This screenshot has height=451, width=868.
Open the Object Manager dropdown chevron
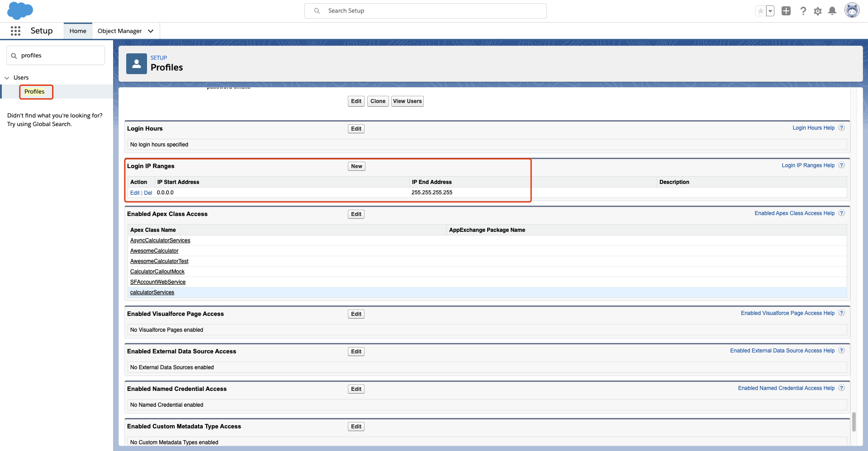[150, 31]
